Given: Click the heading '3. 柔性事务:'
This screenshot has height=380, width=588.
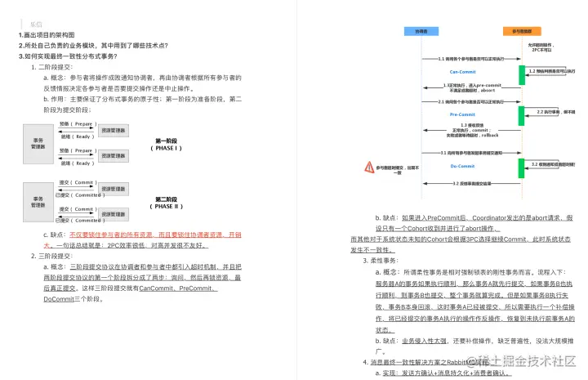Looking at the screenshot, I should tap(381, 261).
